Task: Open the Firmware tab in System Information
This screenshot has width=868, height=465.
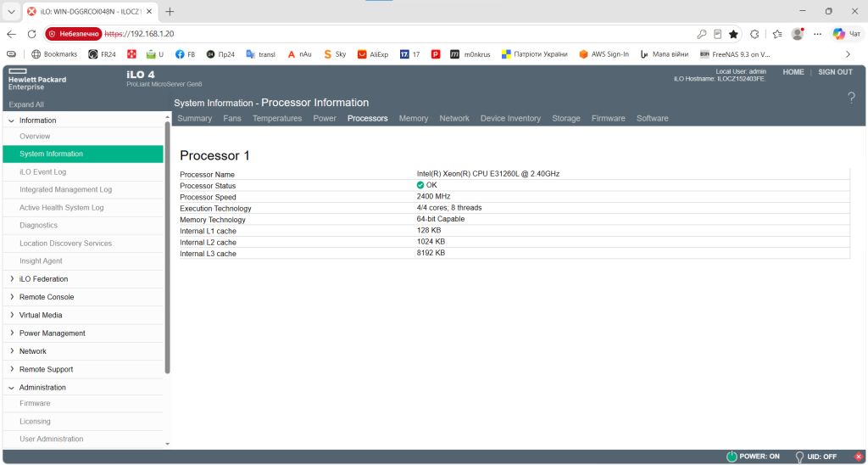Action: point(608,118)
